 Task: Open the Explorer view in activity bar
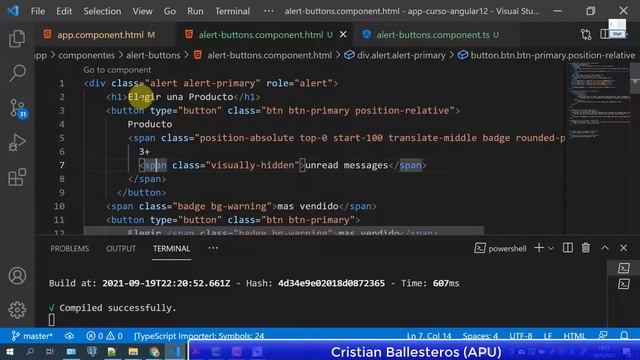tap(17, 39)
